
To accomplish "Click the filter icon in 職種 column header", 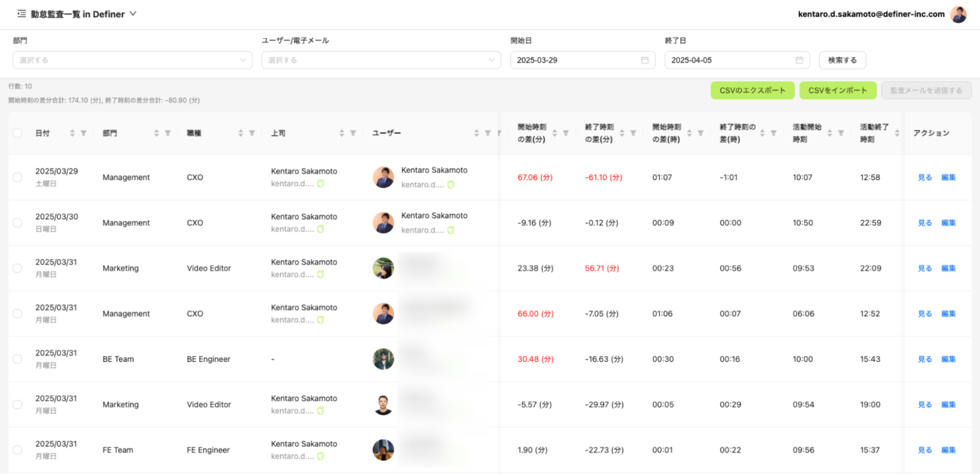I will pos(252,133).
